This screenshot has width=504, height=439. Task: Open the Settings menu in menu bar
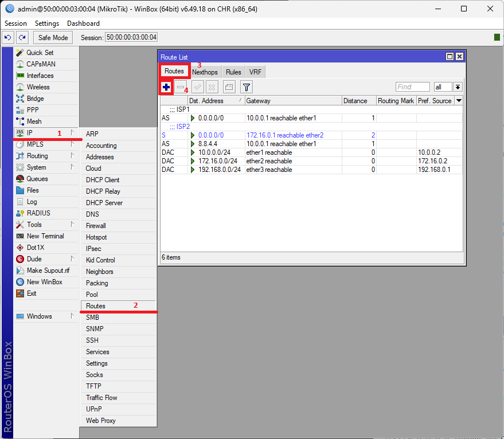tap(46, 23)
